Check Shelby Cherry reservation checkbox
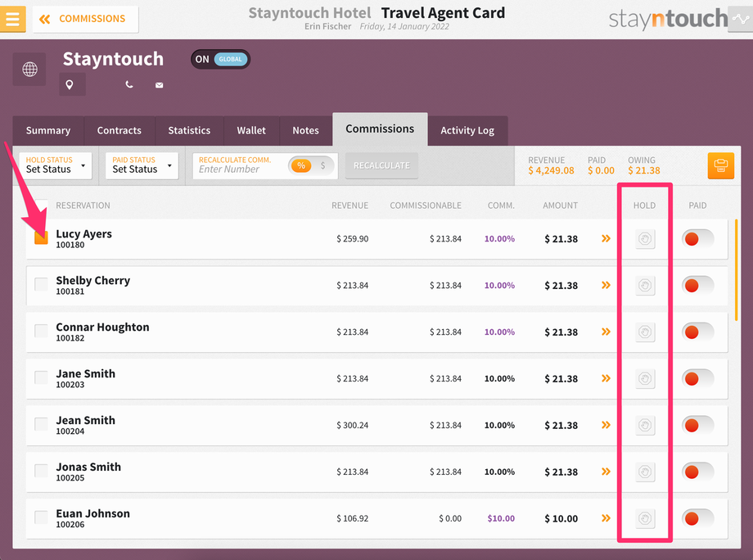The width and height of the screenshot is (753, 560). (x=41, y=284)
